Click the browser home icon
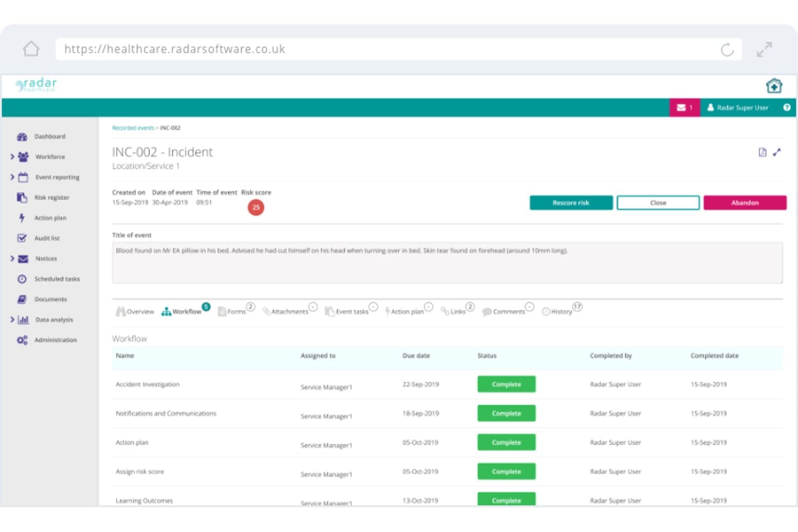Image resolution: width=798 pixels, height=532 pixels. [31, 49]
